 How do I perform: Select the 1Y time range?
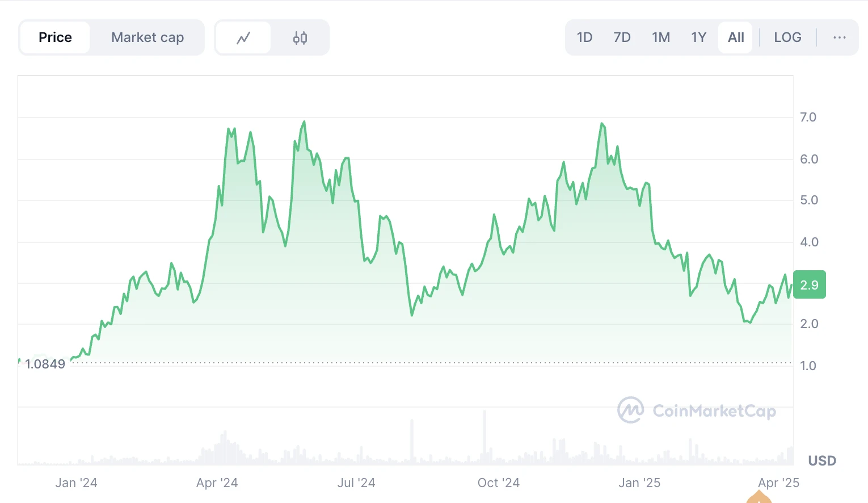pyautogui.click(x=698, y=37)
